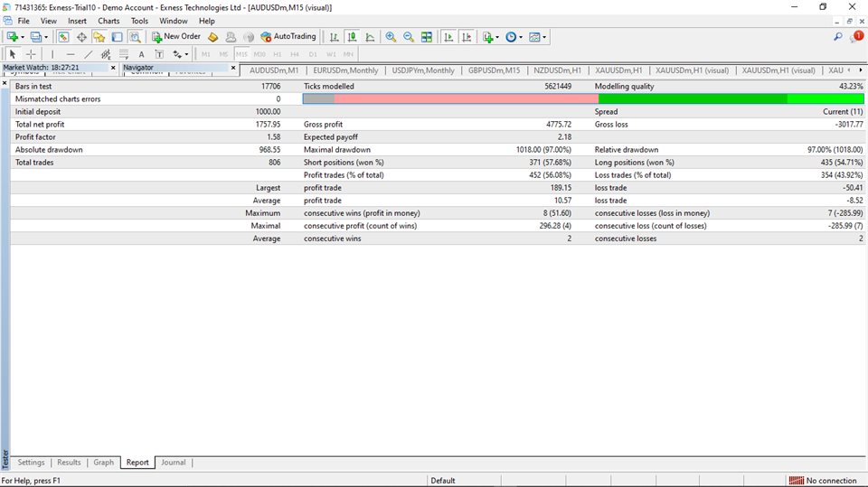Select the Cursor arrow tool

point(13,54)
